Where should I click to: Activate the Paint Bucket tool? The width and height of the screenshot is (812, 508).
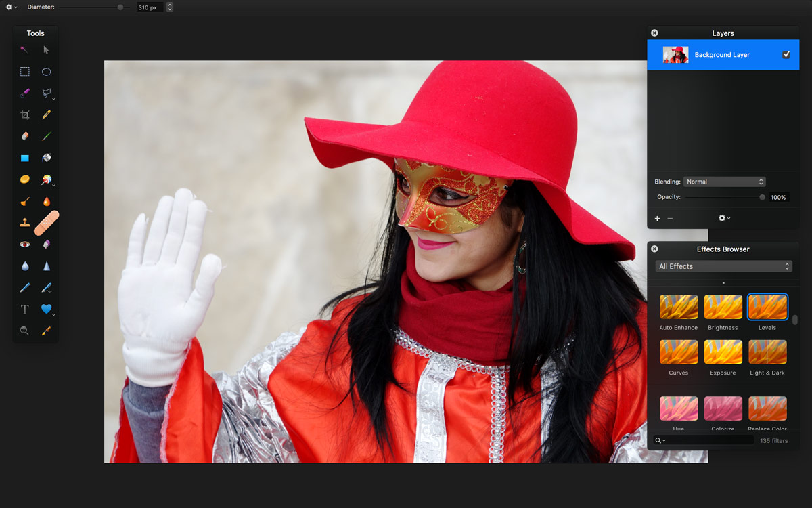point(47,158)
